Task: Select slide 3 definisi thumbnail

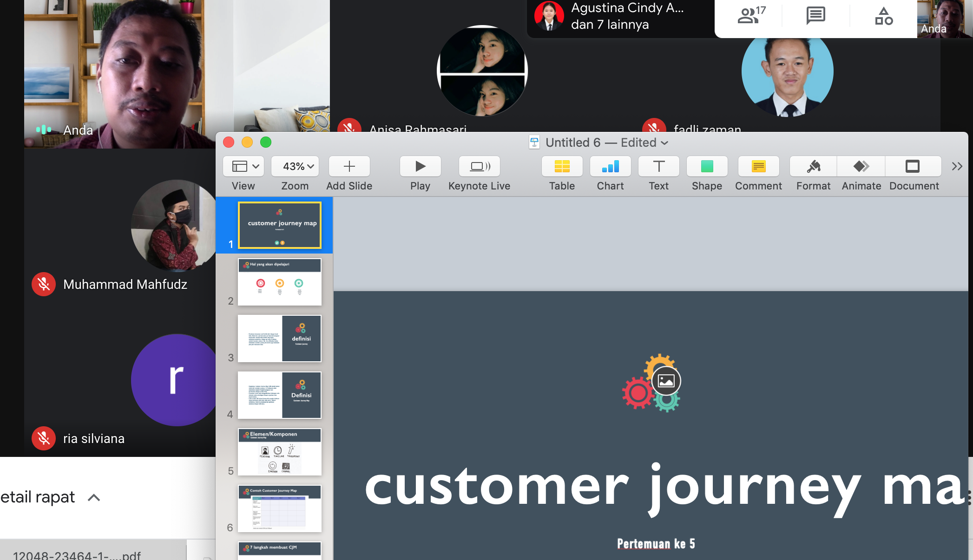Action: (280, 339)
